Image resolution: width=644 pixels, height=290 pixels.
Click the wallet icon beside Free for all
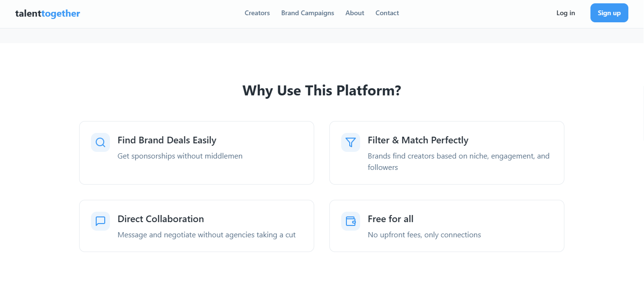(x=351, y=221)
